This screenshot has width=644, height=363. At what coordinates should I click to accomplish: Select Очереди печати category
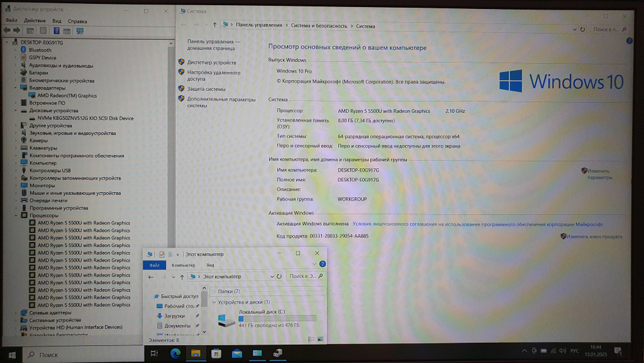[48, 201]
